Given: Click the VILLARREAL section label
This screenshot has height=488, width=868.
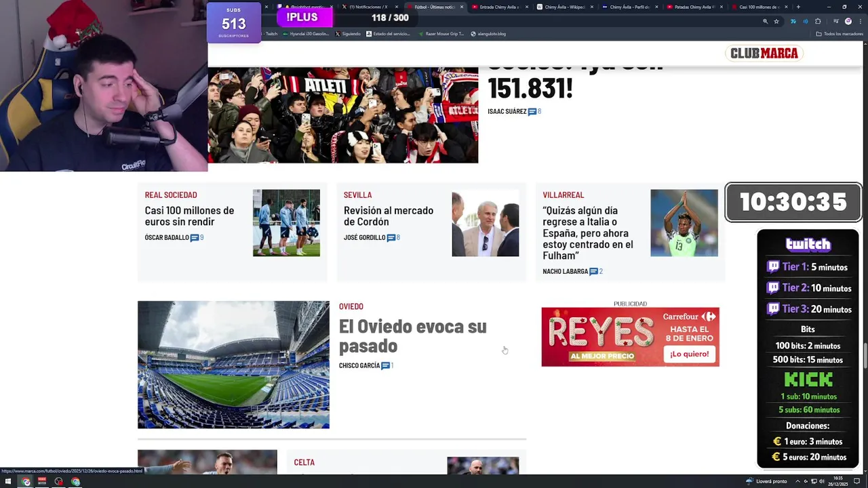Looking at the screenshot, I should click(563, 195).
